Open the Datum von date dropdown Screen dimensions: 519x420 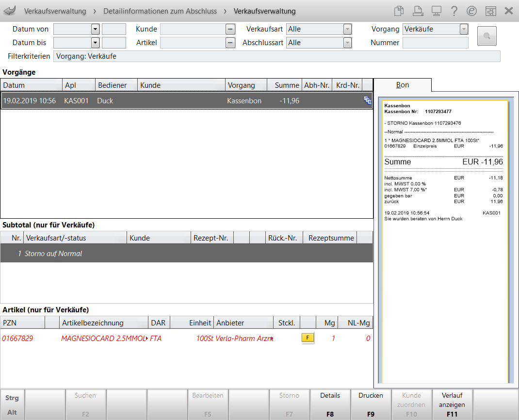(95, 29)
